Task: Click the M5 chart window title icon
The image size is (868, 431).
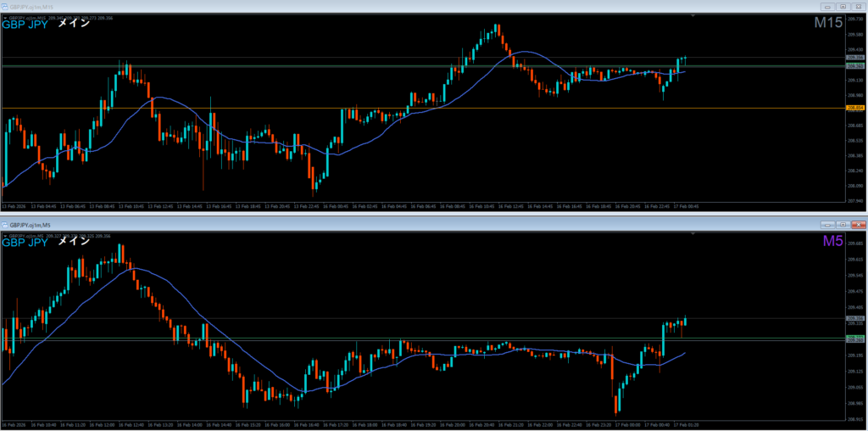Action: tap(4, 225)
